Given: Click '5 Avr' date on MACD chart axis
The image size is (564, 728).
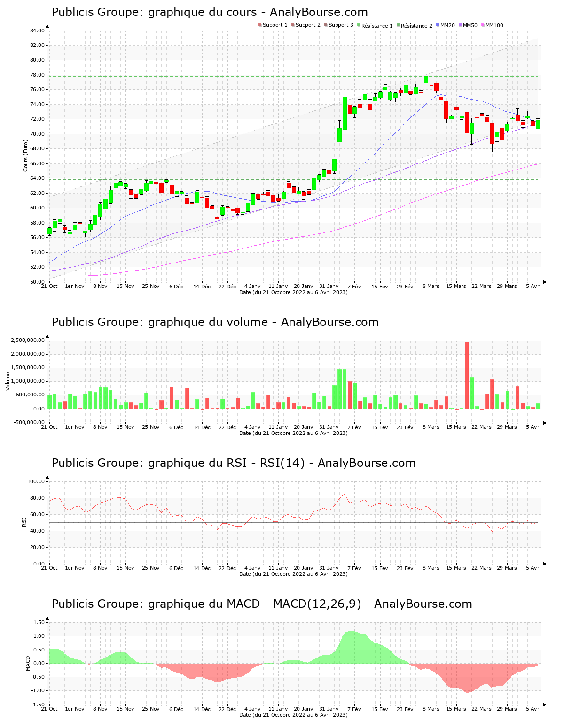Looking at the screenshot, I should click(533, 709).
